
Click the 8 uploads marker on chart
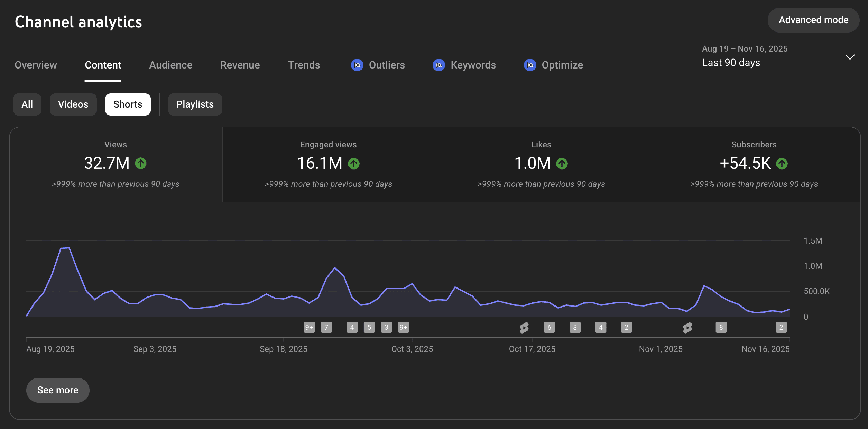(721, 327)
